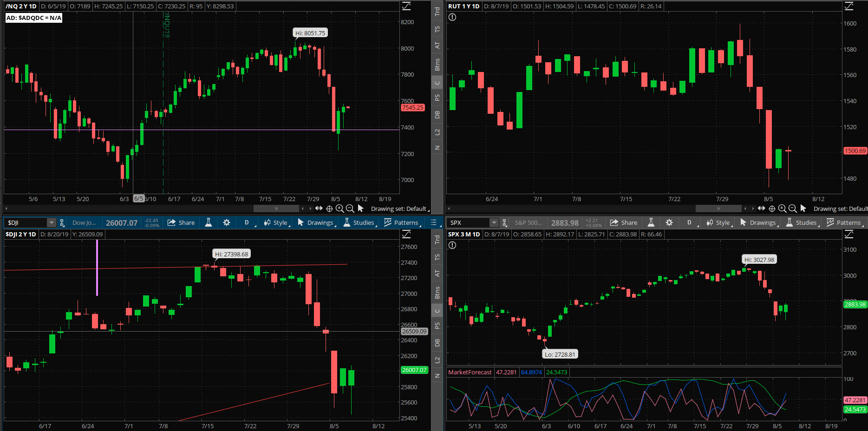Click the alert icon in SPX chart corner
868x431 pixels.
click(x=452, y=245)
